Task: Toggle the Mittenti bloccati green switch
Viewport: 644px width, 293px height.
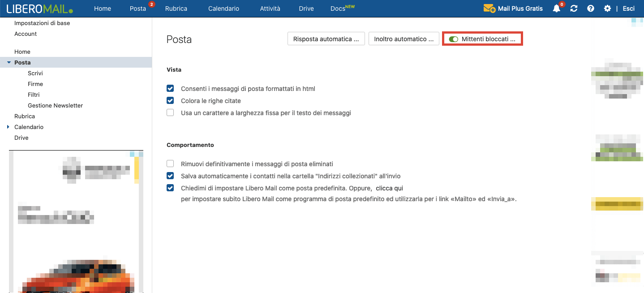Action: pos(454,39)
